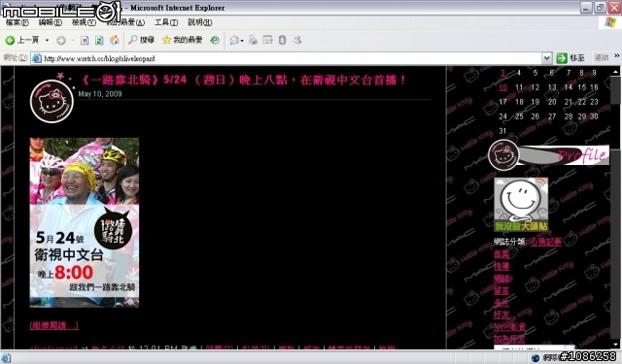
Task: Open the 檔案 menu
Action: pos(17,22)
